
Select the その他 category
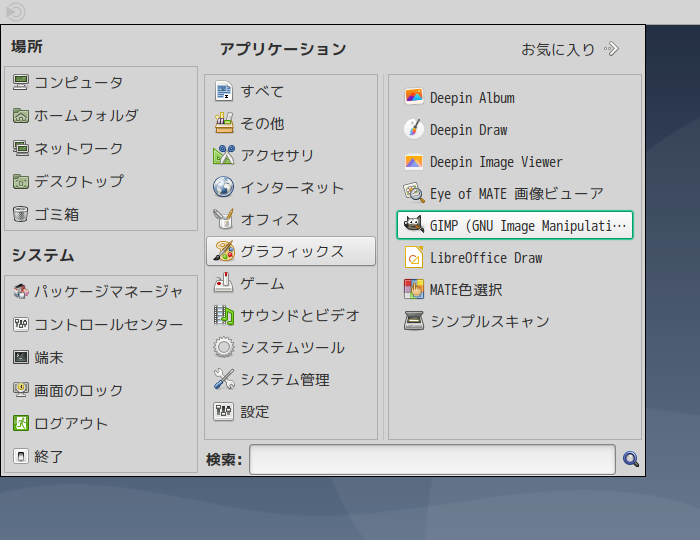[x=291, y=123]
